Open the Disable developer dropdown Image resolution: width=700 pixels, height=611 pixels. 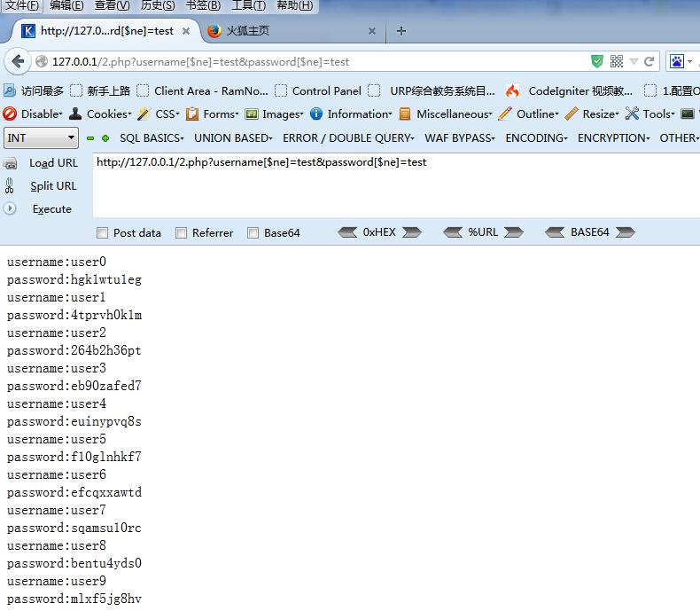tap(32, 114)
